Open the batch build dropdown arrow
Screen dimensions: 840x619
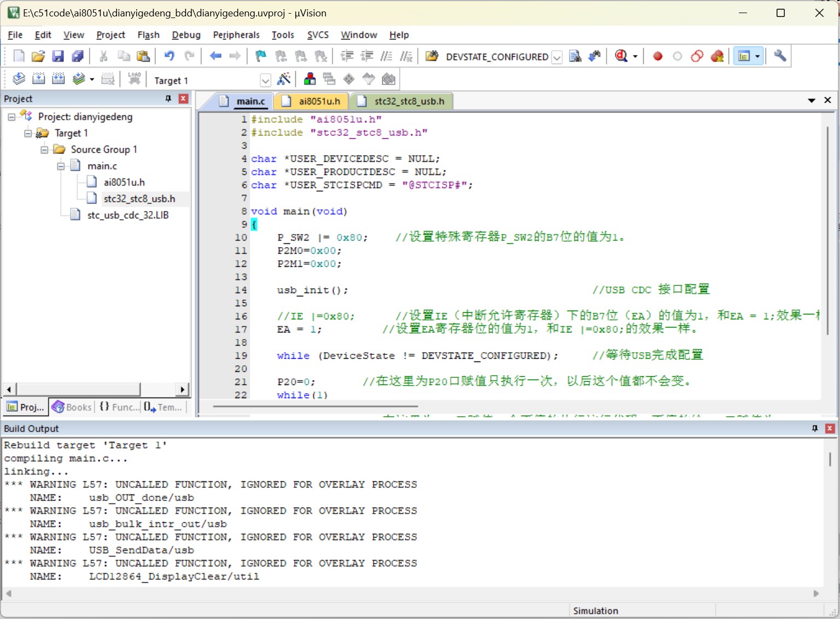tap(92, 80)
